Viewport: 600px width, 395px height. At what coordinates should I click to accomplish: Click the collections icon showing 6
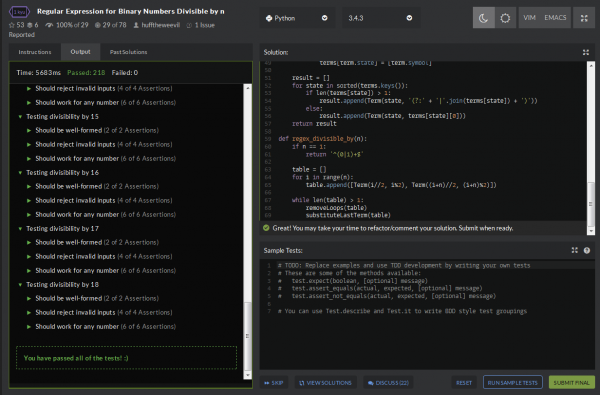tap(29, 25)
